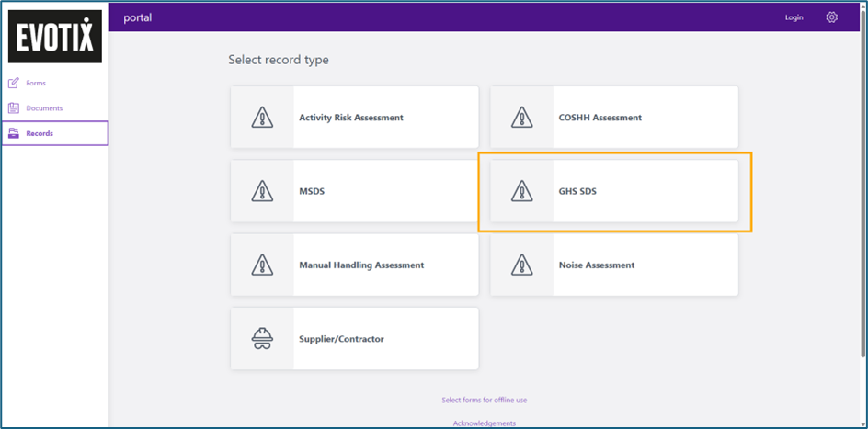Open settings via the gear icon

[831, 17]
